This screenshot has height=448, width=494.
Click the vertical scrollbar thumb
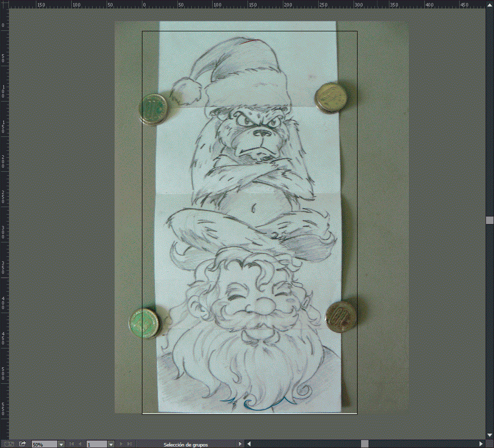490,220
